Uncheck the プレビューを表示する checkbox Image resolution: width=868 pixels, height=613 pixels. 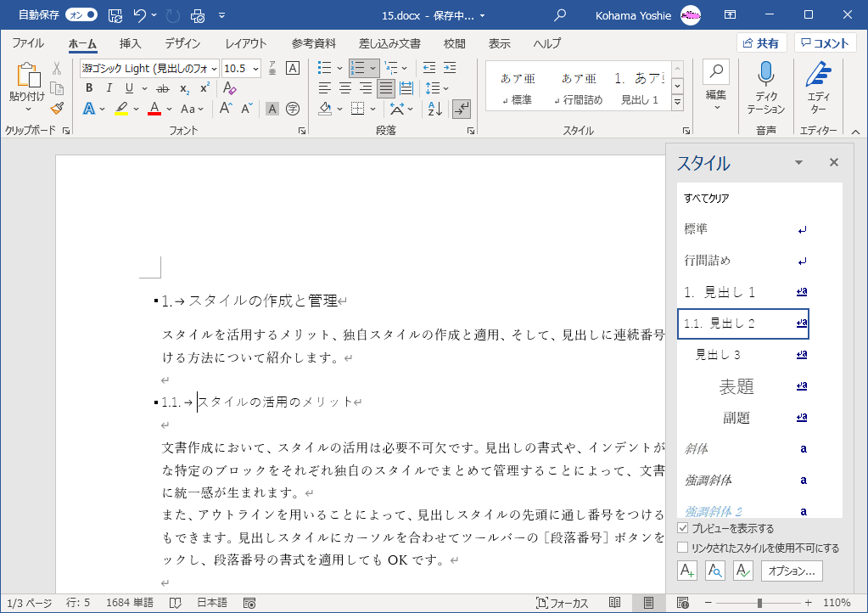(x=683, y=528)
